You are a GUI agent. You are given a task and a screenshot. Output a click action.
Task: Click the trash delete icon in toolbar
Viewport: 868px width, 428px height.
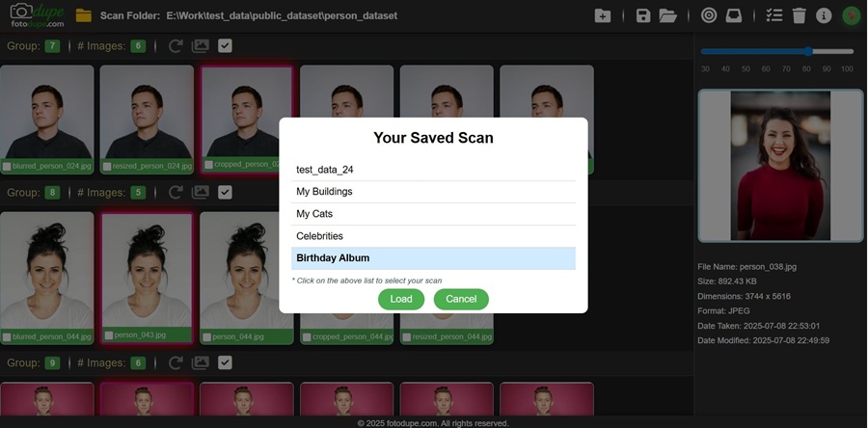point(799,15)
